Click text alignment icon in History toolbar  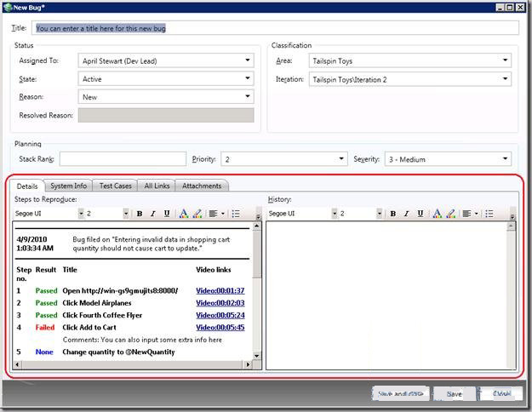click(x=467, y=214)
